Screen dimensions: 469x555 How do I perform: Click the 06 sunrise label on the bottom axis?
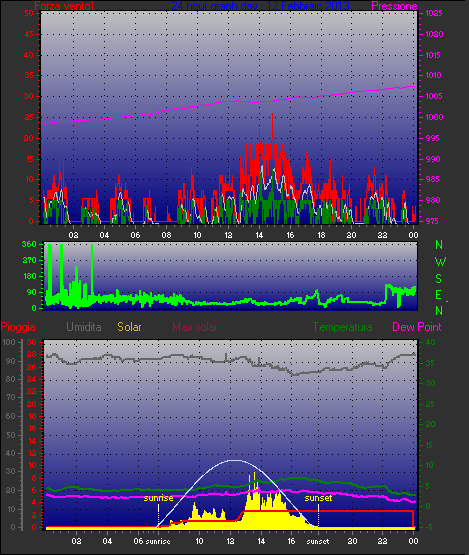pyautogui.click(x=152, y=541)
